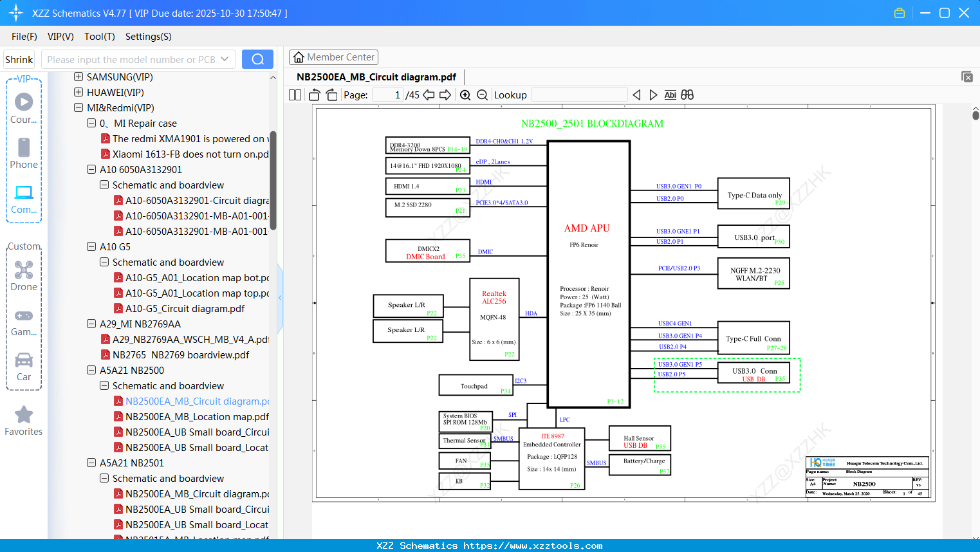Open the Member Center button

click(333, 57)
